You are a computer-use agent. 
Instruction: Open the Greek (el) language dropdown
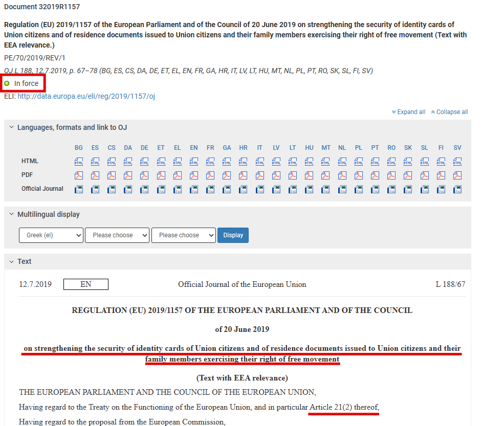[x=51, y=235]
